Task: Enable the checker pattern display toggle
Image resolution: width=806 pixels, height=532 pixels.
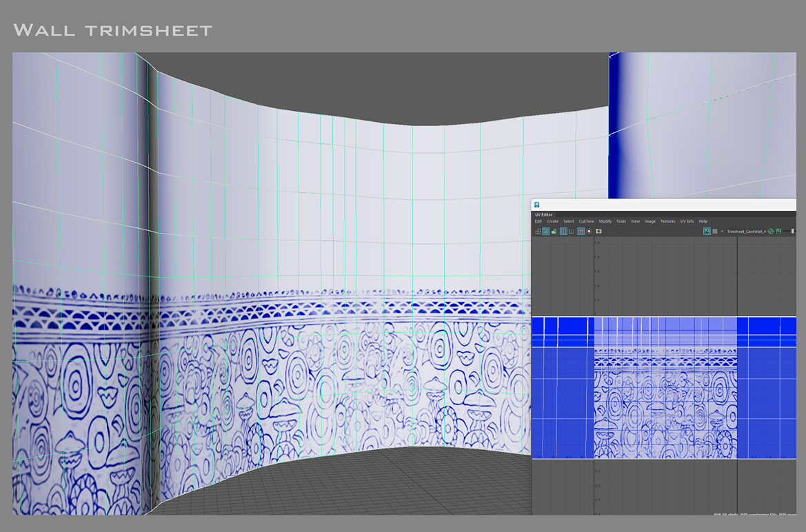Action: point(714,231)
